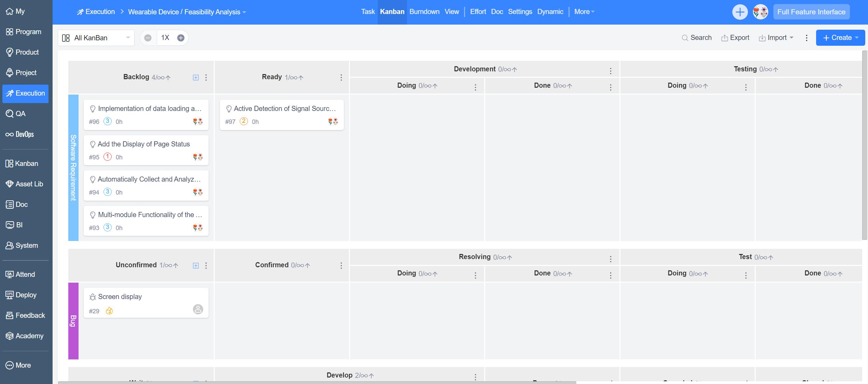Zoom in using the plus control near 1X
868x384 pixels.
pyautogui.click(x=181, y=38)
